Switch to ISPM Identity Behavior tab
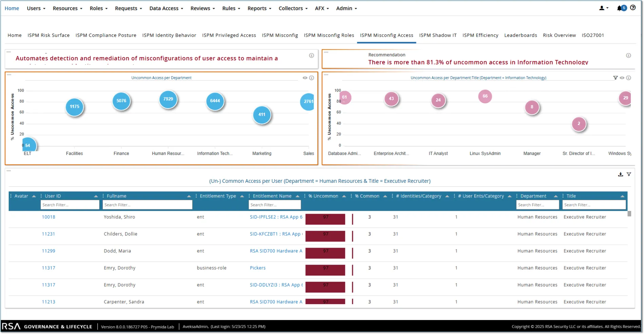This screenshot has width=644, height=334. [169, 35]
